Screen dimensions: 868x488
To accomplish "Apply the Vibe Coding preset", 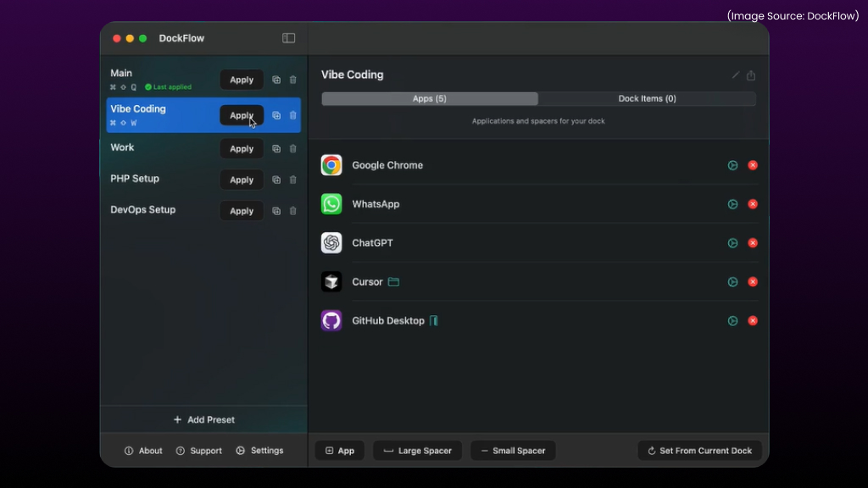I will click(x=242, y=115).
